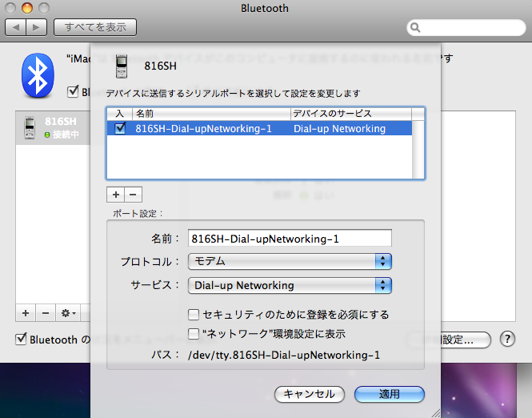This screenshot has width=532, height=418.
Task: Click the キャンセル button
Action: point(309,394)
